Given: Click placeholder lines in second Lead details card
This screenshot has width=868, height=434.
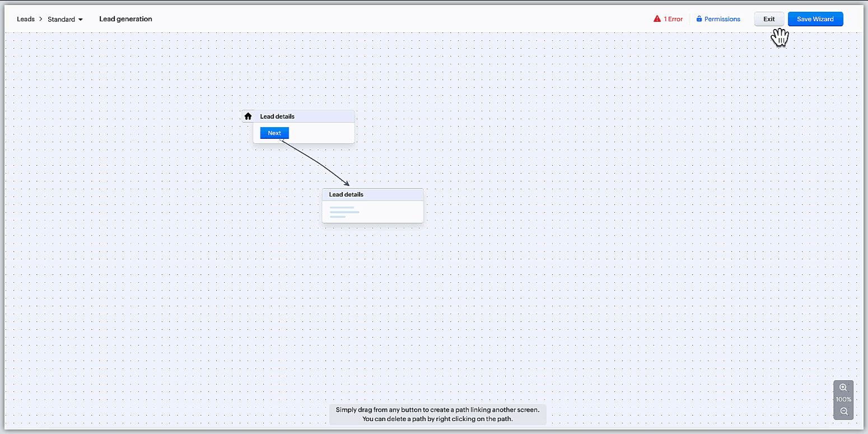Looking at the screenshot, I should click(344, 212).
